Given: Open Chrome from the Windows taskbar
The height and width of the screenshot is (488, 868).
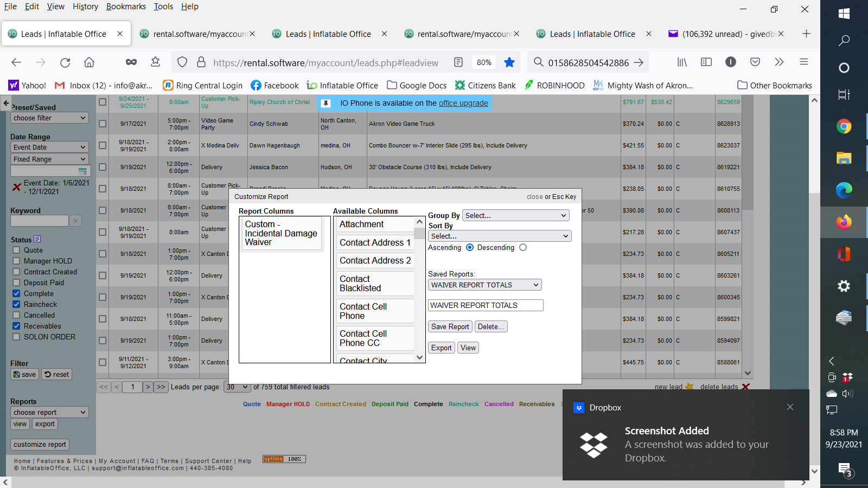Looking at the screenshot, I should (x=844, y=127).
